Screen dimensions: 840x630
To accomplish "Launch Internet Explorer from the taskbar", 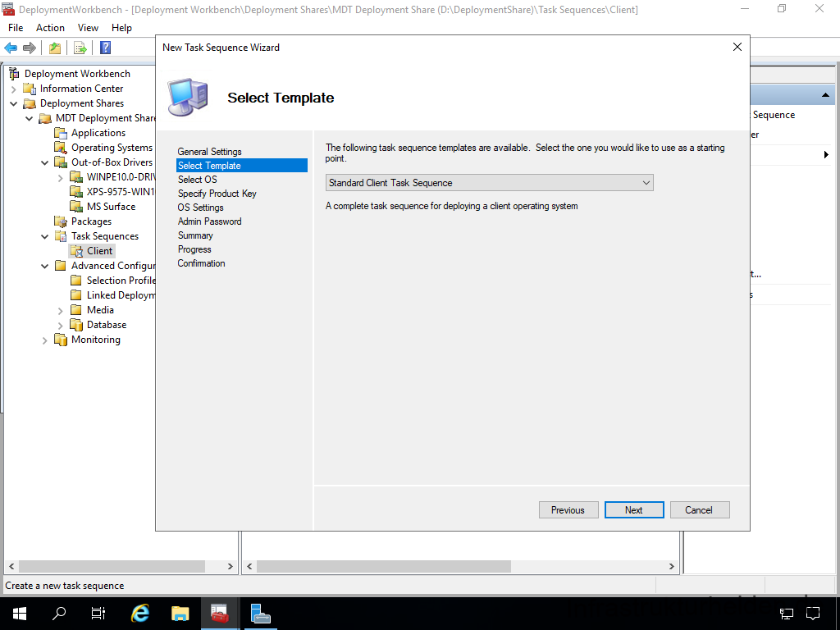I will (140, 614).
